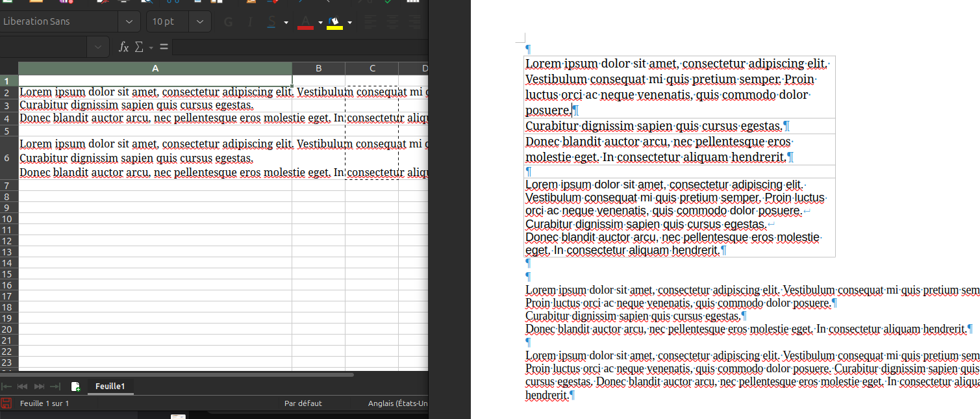Click cell A4 starting 'Donec blandit' in Calc
The width and height of the screenshot is (980, 419).
[x=155, y=118]
